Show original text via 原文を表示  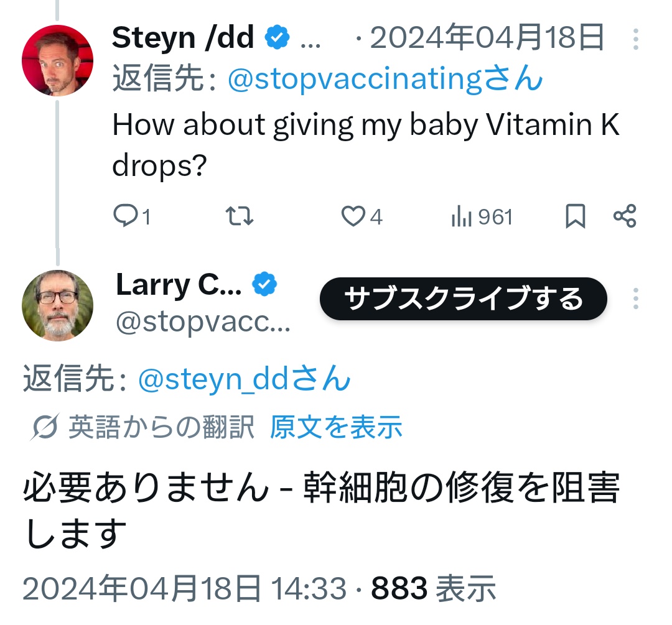click(x=336, y=427)
